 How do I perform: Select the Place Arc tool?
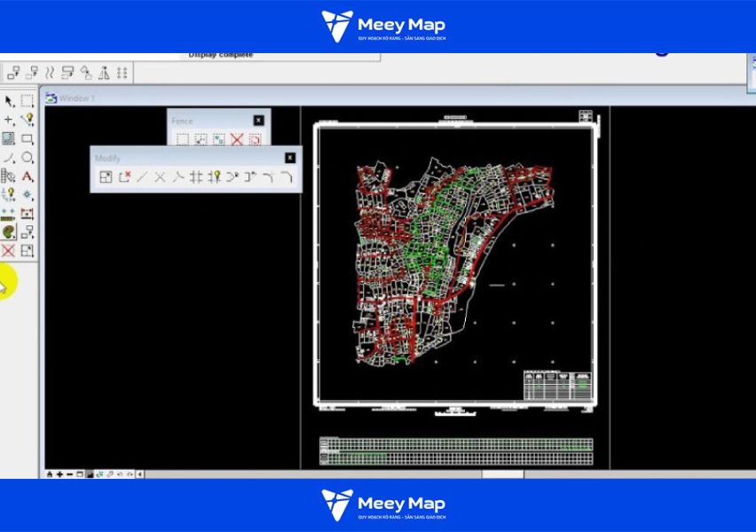(x=9, y=158)
